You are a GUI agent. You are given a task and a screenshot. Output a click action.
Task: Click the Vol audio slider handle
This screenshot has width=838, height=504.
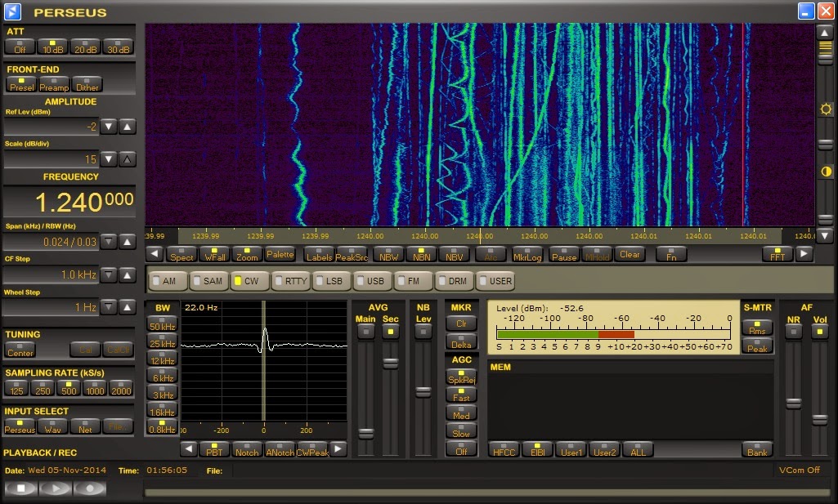(819, 419)
